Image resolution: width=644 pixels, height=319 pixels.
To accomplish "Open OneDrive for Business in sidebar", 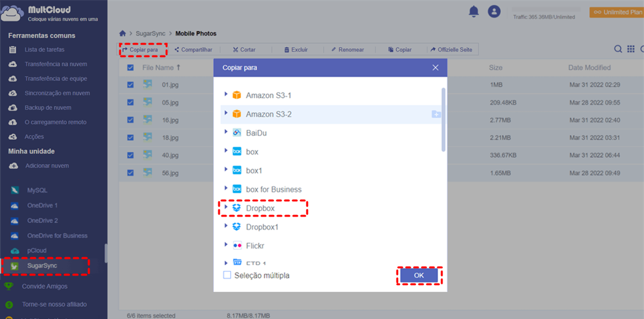I will point(57,236).
